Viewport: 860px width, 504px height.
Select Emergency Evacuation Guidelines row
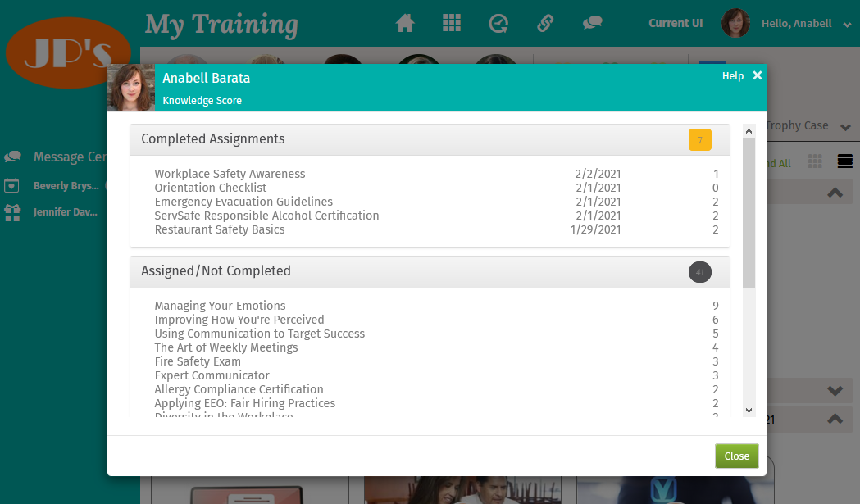[436, 202]
